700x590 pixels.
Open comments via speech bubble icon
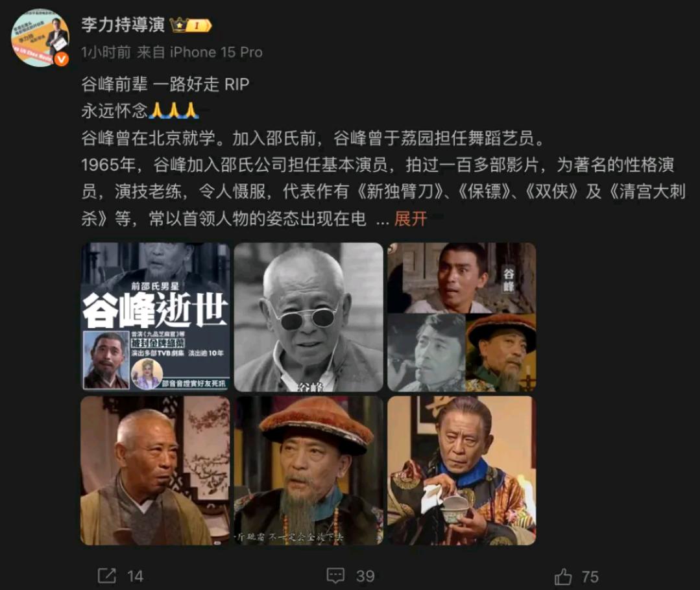tap(335, 576)
